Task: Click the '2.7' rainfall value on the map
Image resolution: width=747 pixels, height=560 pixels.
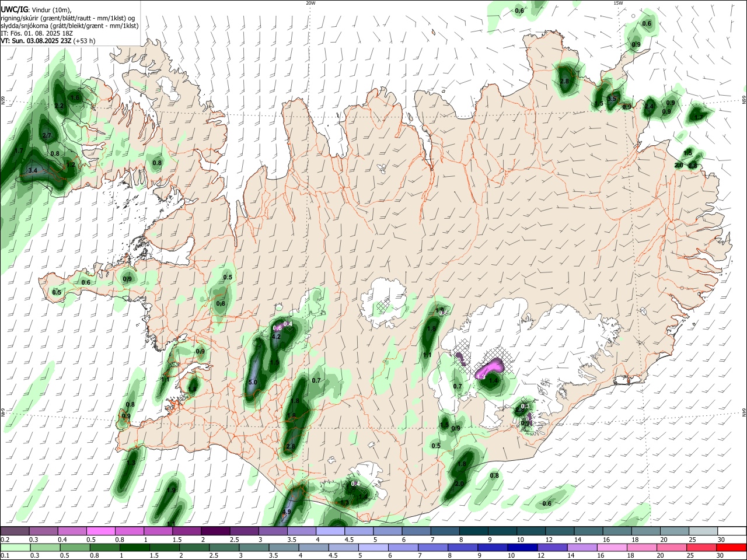Action: click(47, 135)
